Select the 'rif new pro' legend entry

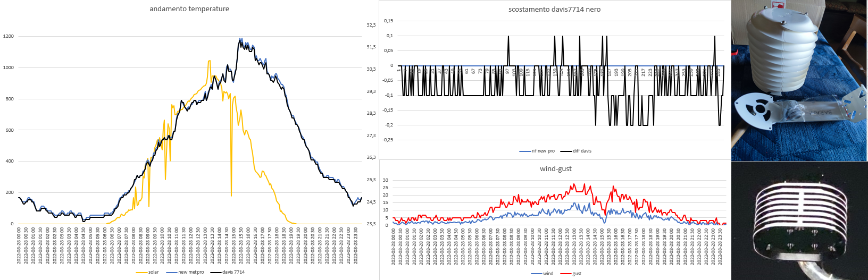point(542,151)
